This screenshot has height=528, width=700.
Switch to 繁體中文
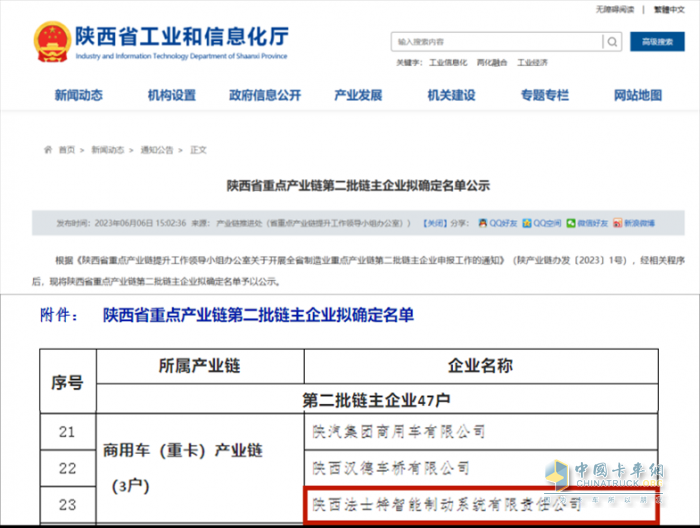[x=669, y=9]
